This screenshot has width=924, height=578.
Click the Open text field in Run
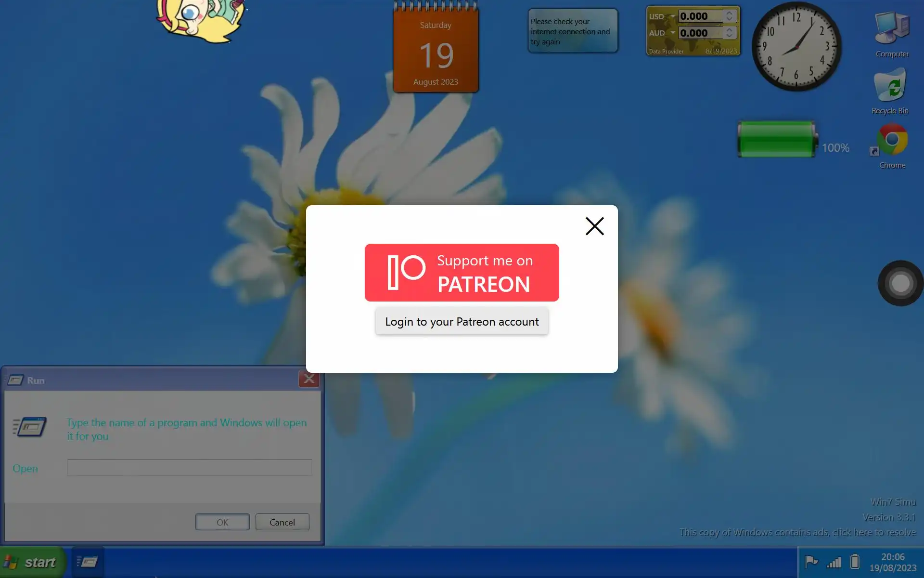tap(189, 468)
